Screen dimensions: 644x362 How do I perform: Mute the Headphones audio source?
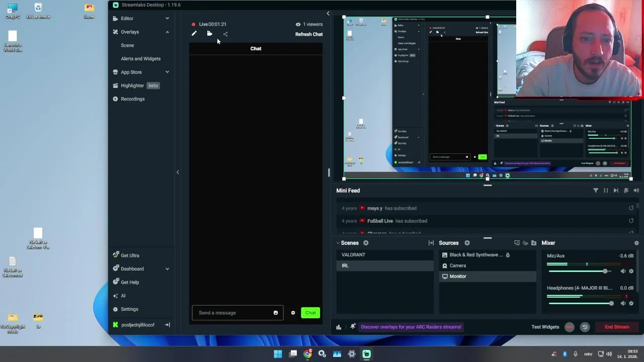click(x=623, y=303)
